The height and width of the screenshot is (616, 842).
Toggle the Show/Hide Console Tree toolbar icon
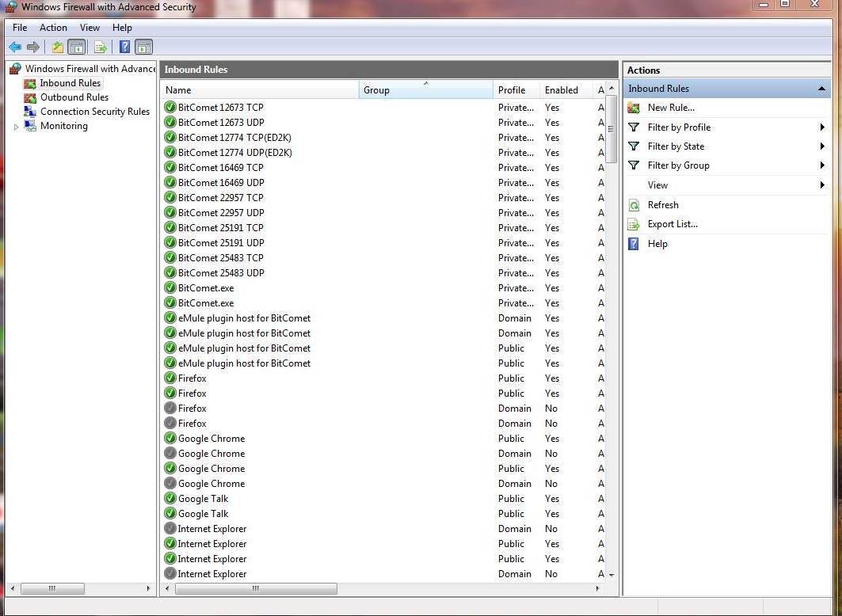[x=77, y=48]
